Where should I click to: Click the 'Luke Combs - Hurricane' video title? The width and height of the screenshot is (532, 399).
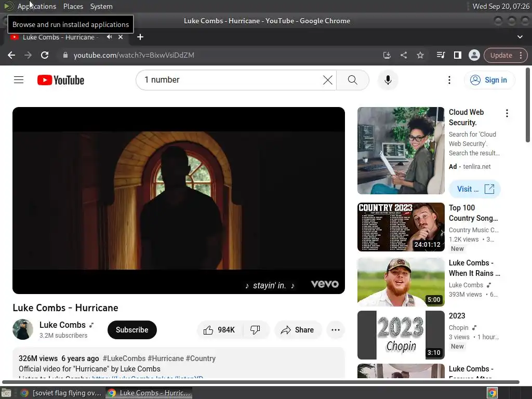tap(65, 308)
